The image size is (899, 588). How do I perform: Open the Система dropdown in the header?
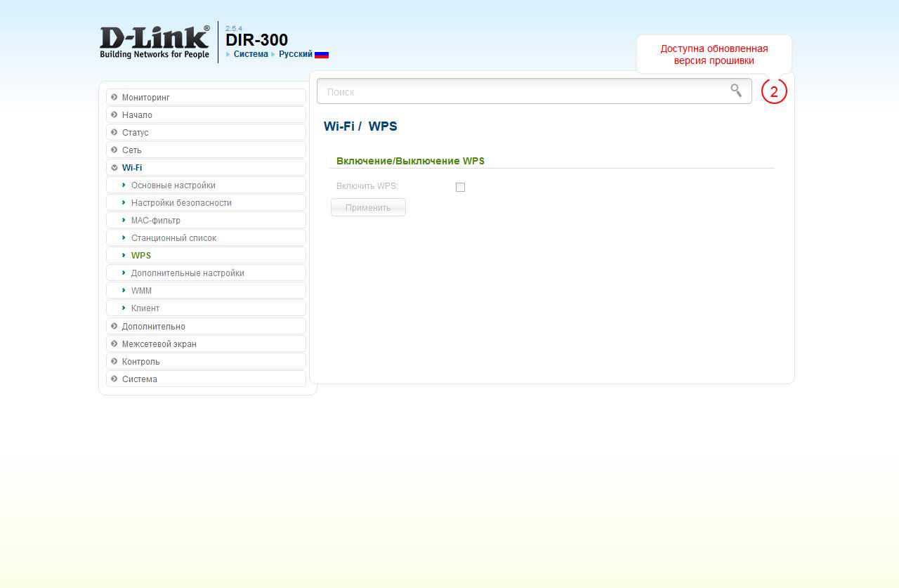click(x=251, y=54)
